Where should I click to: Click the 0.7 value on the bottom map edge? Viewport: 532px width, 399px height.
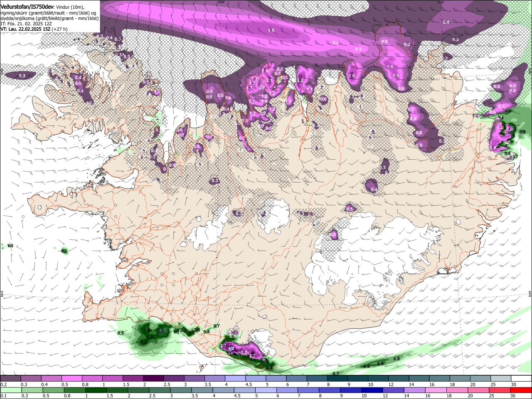pyautogui.click(x=336, y=374)
